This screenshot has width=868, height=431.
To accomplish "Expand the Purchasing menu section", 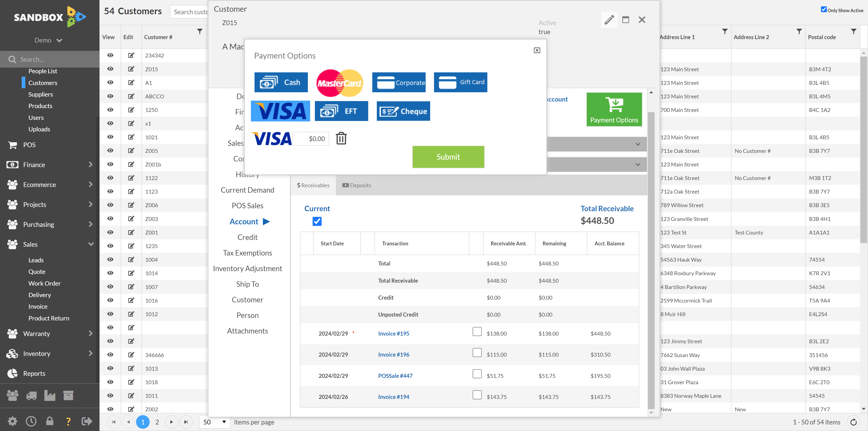I will (50, 224).
